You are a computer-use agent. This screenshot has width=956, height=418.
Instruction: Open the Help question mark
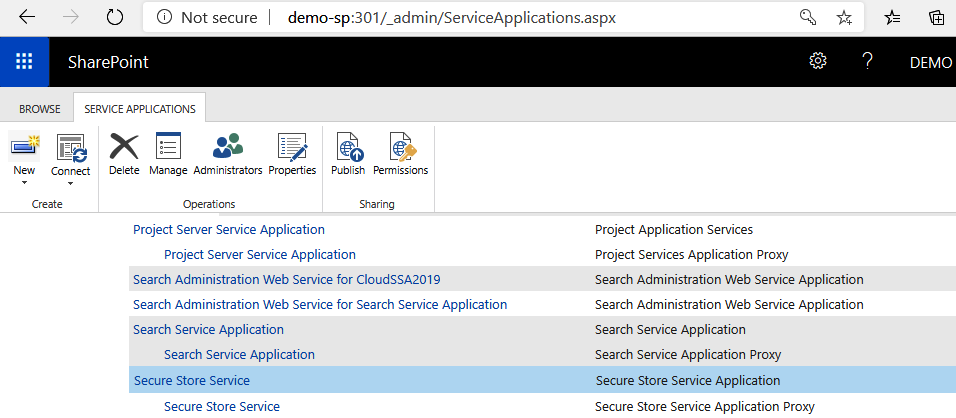tap(867, 61)
